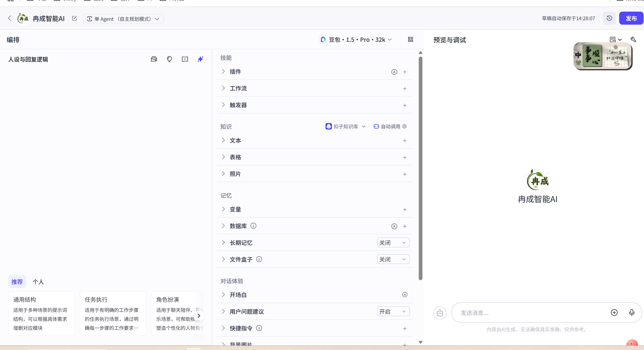Click the 数据库 info icon
The image size is (644, 350).
point(253,226)
